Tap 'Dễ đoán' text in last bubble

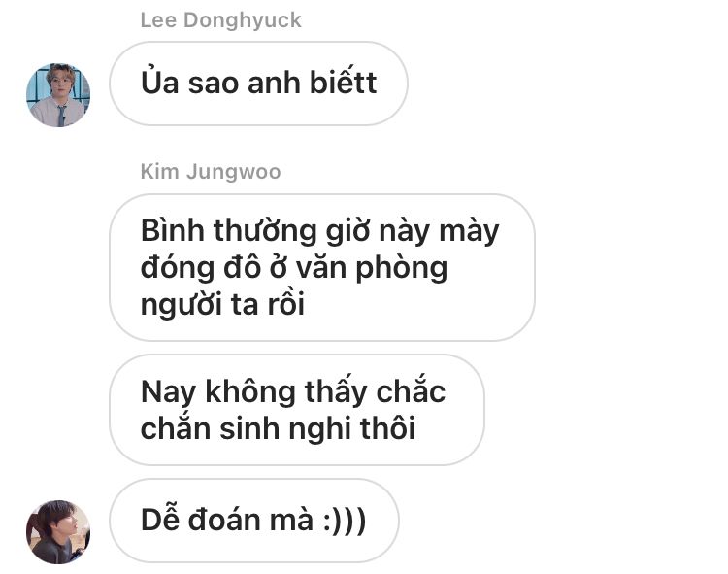click(x=201, y=520)
